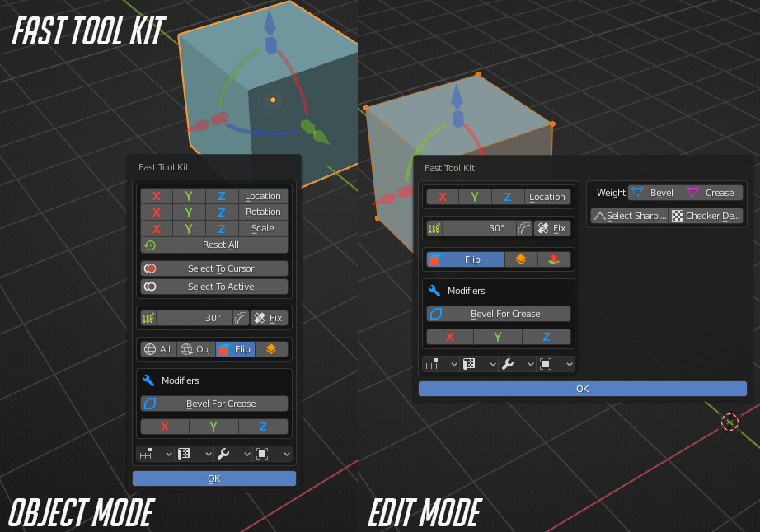Open wrench tools dropdown in Object Mode panel

(x=233, y=454)
